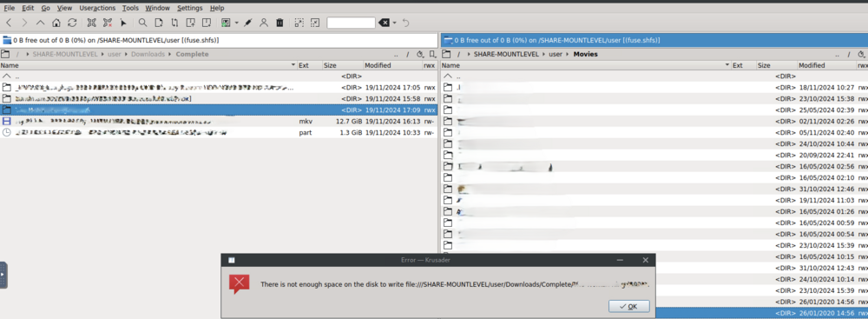This screenshot has height=319, width=868.
Task: Click user in right panel breadcrumb
Action: [556, 55]
